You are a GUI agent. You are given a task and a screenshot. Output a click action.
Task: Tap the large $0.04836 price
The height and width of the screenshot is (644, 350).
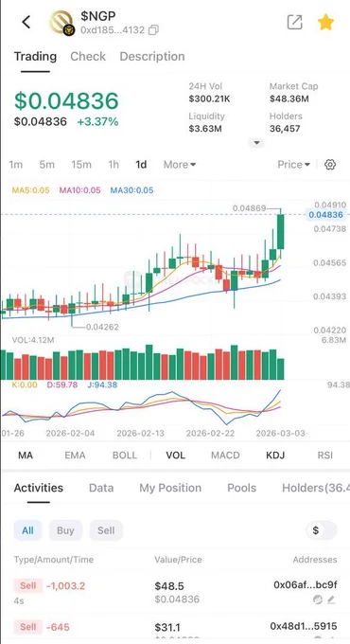66,101
